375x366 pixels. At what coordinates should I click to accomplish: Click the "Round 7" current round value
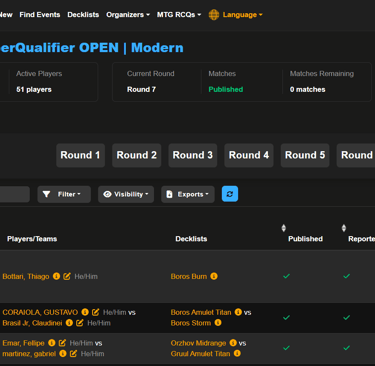tap(141, 89)
